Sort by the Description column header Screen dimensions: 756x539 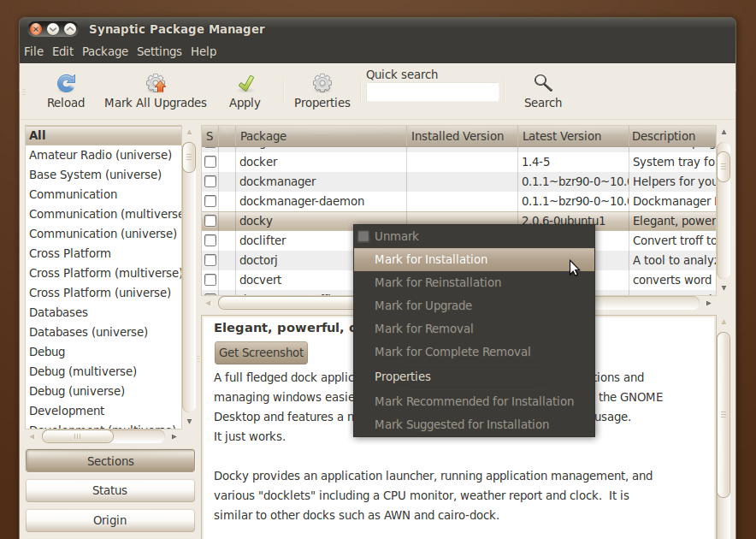pyautogui.click(x=672, y=136)
